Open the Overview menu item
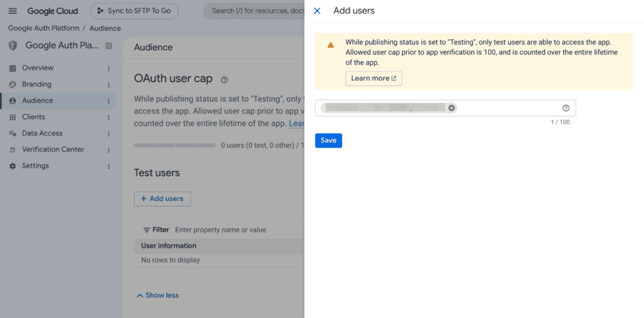Screen dimensions: 644x318 point(38,68)
